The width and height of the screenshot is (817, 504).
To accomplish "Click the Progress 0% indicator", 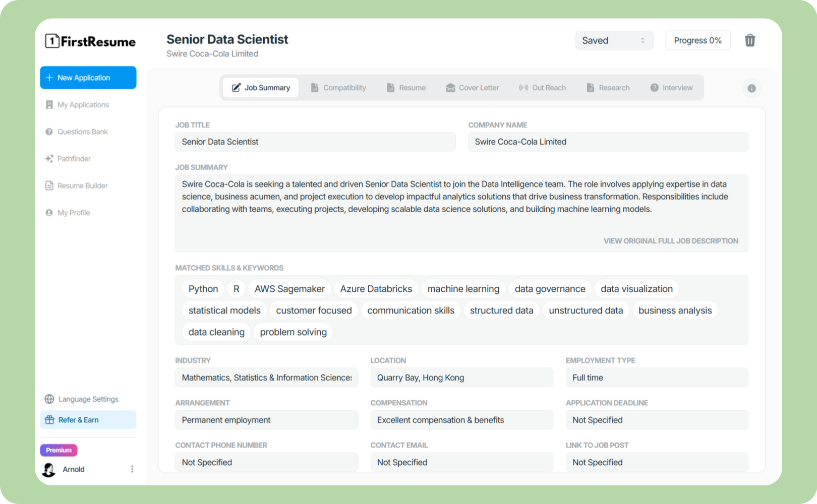I will 698,40.
